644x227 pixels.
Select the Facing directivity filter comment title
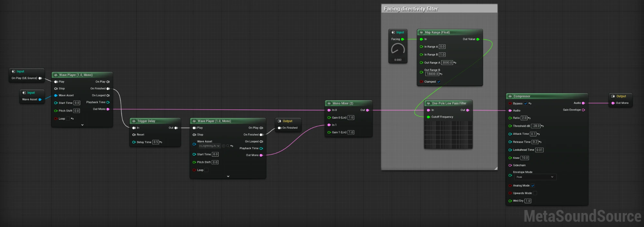[x=411, y=9]
